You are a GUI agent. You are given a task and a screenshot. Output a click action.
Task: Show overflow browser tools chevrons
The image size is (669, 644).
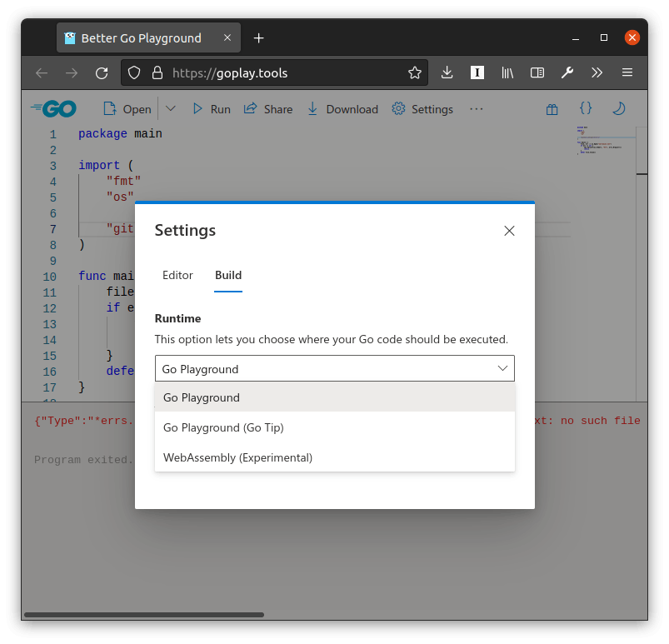[597, 72]
